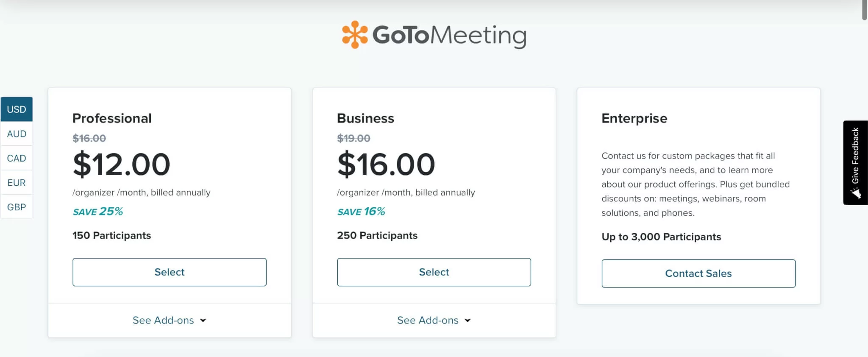Switch currency to USD
The height and width of the screenshot is (357, 868).
pyautogui.click(x=17, y=109)
